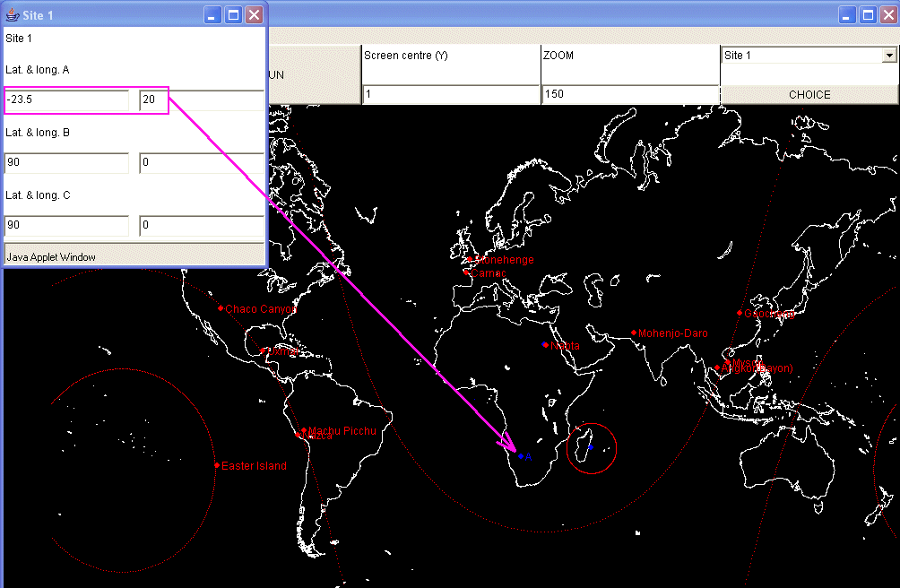Image resolution: width=900 pixels, height=588 pixels.
Task: Click the Screen centre (Y) label
Action: 406,56
